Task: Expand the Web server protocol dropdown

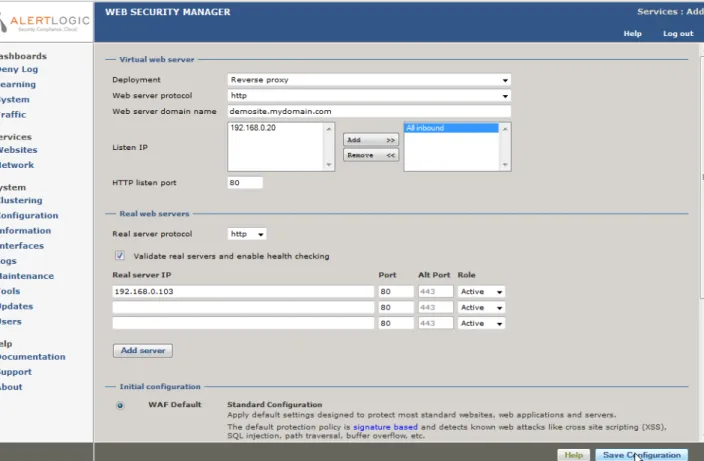Action: [x=369, y=96]
